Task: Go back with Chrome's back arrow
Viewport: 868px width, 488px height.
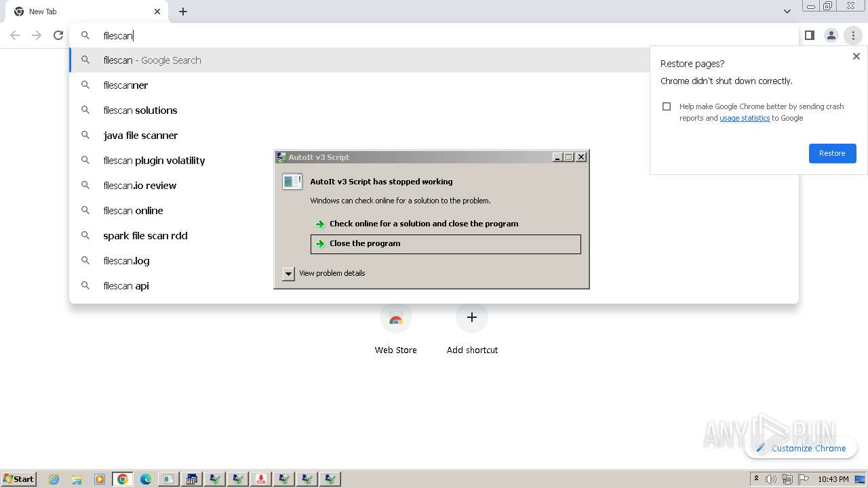Action: point(15,35)
